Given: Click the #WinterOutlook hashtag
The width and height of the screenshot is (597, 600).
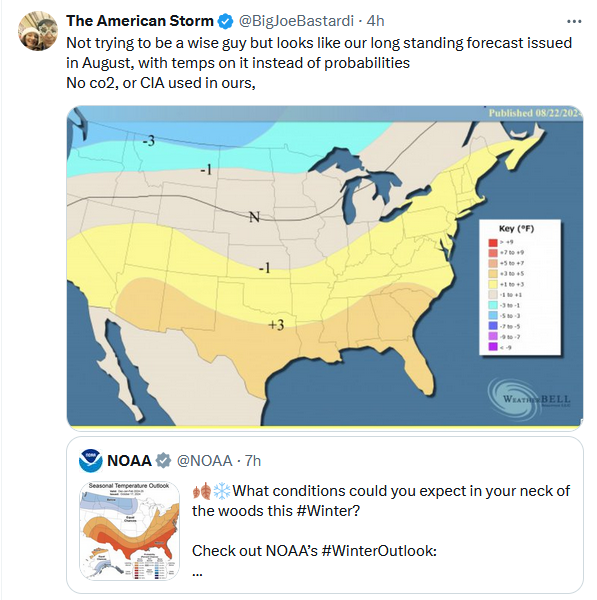Looking at the screenshot, I should pos(379,551).
